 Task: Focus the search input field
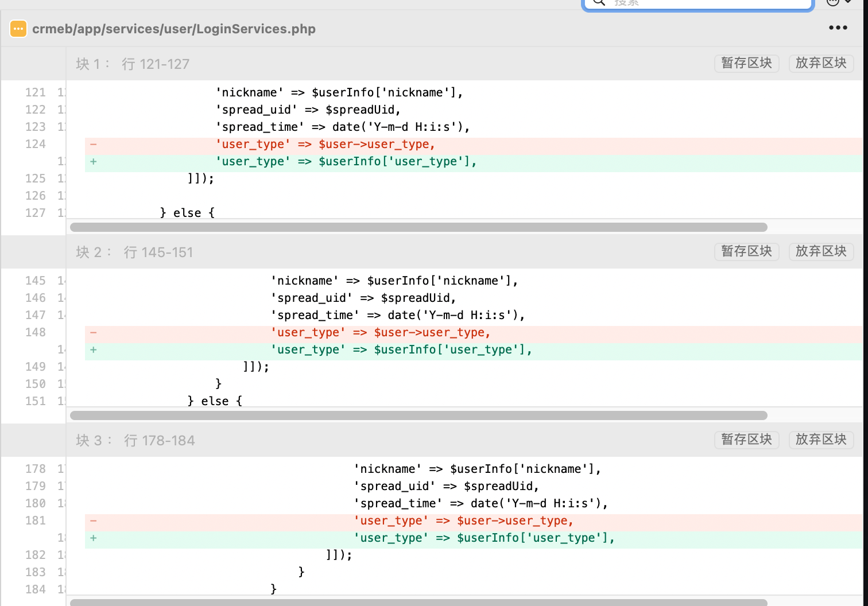tap(706, 3)
